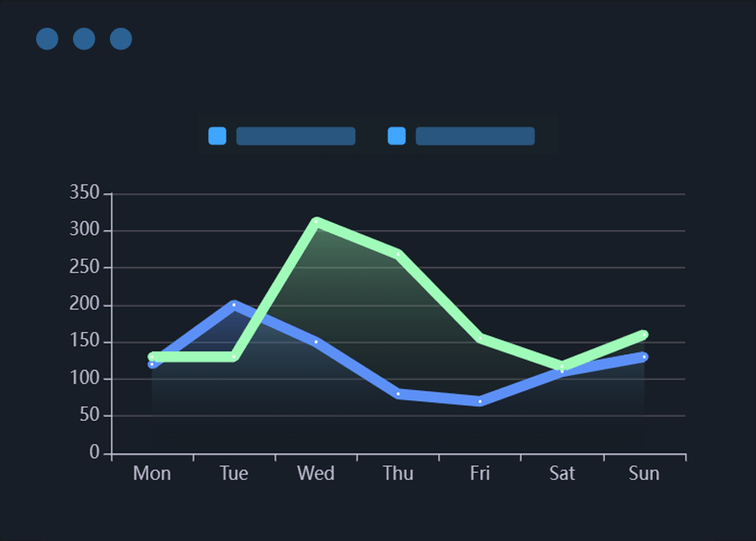Click the first window dot at top-left
Viewport: 756px width, 541px height.
tap(47, 39)
